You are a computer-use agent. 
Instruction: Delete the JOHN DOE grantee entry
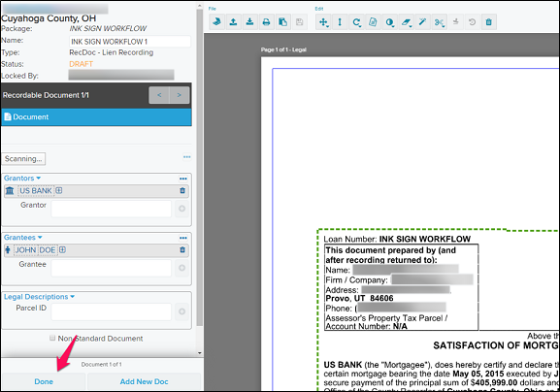(x=182, y=250)
